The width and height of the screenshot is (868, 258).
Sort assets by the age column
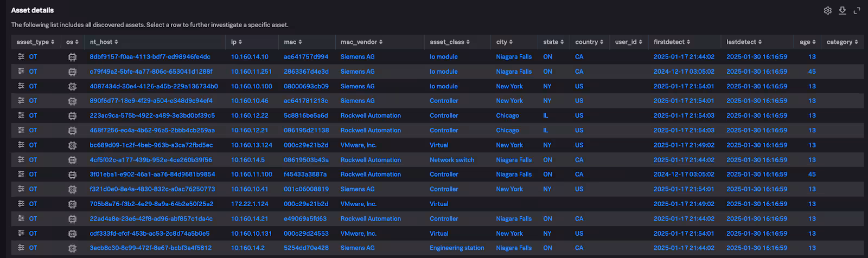click(807, 42)
